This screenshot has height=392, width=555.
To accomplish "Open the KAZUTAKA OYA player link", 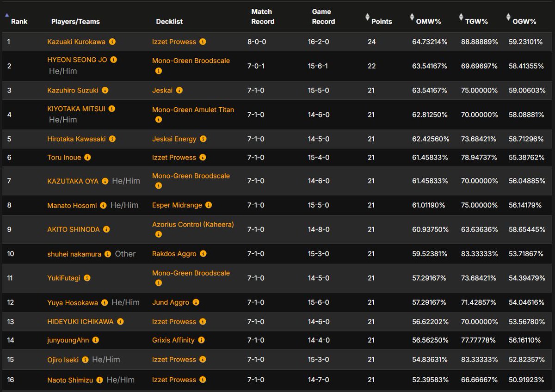I will pos(73,181).
